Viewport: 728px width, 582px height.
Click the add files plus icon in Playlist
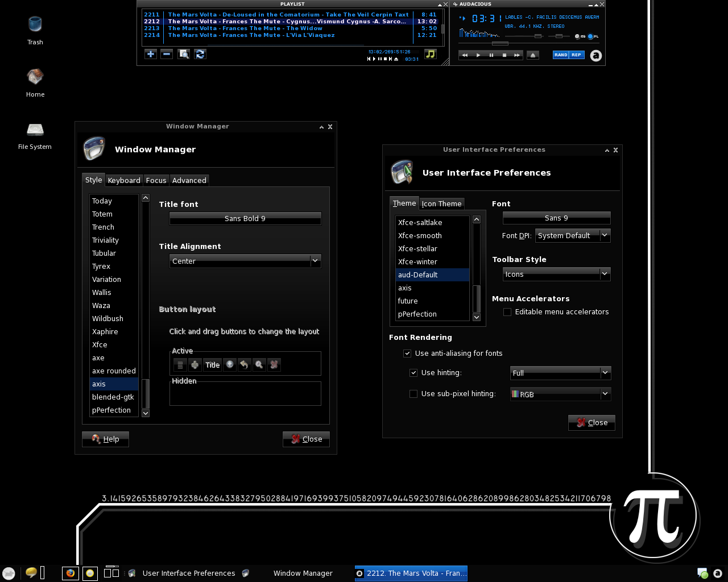tap(150, 54)
